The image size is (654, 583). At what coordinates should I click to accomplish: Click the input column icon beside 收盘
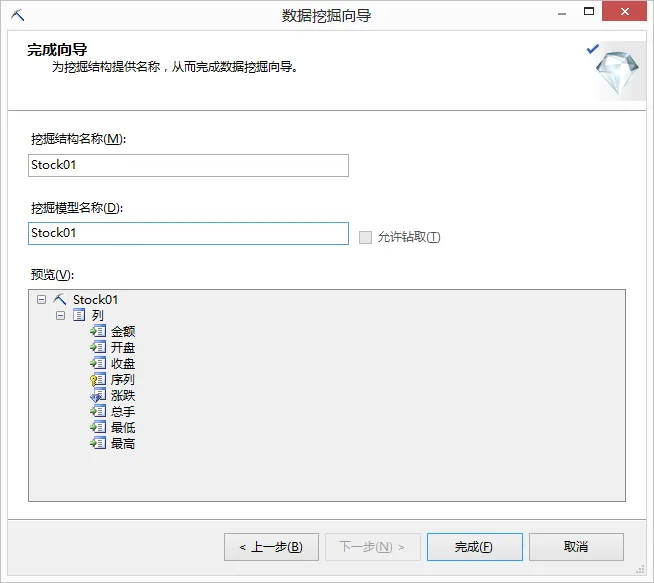pos(98,363)
